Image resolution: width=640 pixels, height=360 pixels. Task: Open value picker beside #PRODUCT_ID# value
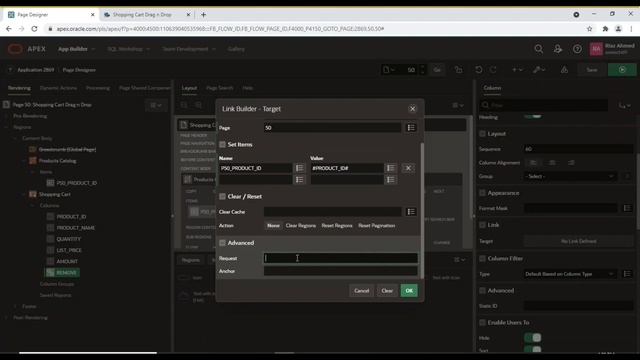pyautogui.click(x=391, y=168)
